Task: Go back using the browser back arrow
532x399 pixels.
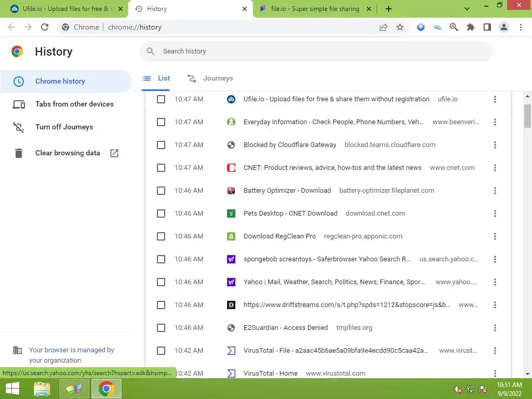Action: [x=11, y=27]
